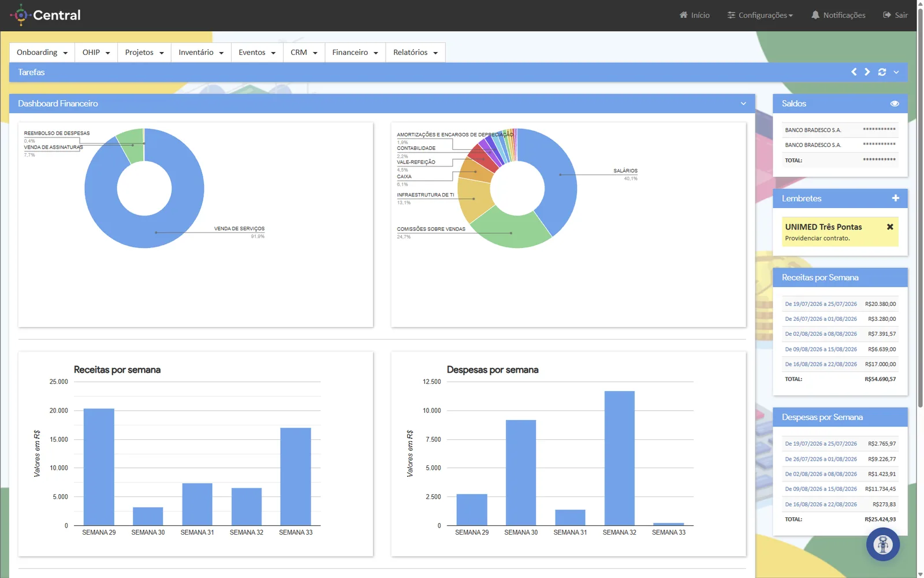Go to previous Tarefas page arrow
924x578 pixels.
tap(854, 72)
